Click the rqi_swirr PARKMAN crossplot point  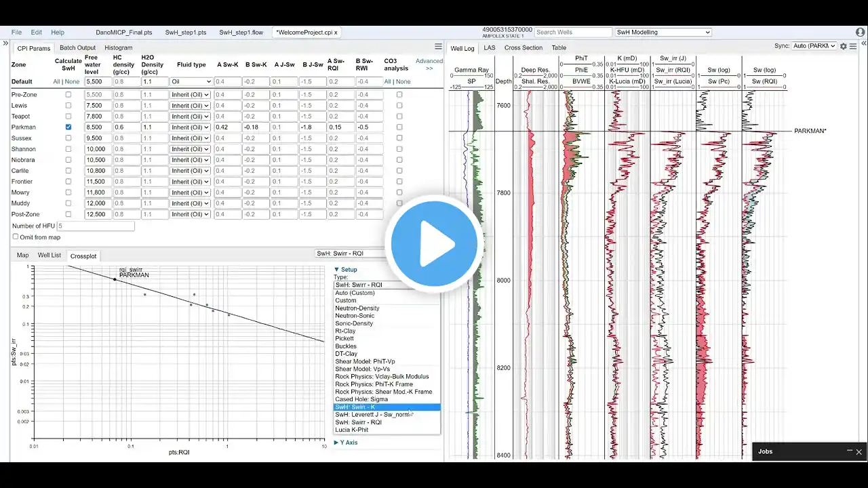(115, 279)
